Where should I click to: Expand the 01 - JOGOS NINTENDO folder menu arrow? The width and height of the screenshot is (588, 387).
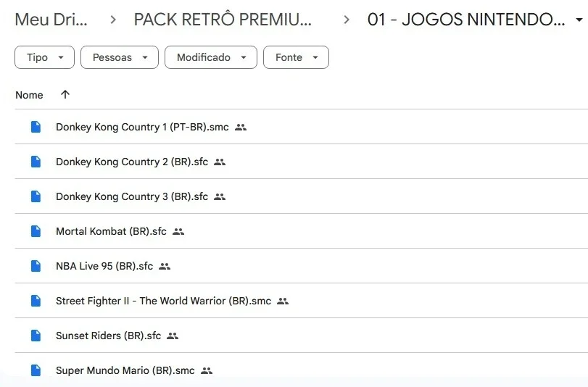coord(579,20)
